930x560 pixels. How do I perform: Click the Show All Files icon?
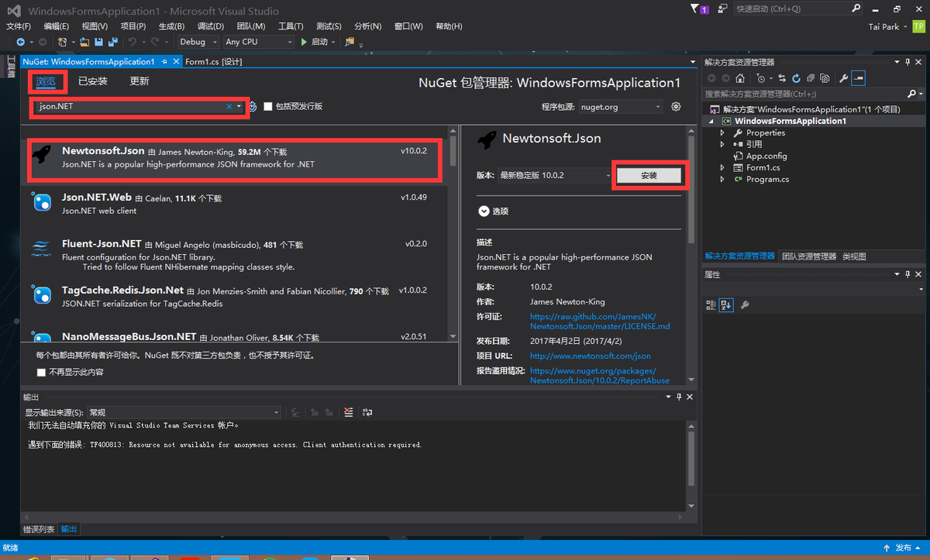(x=824, y=78)
